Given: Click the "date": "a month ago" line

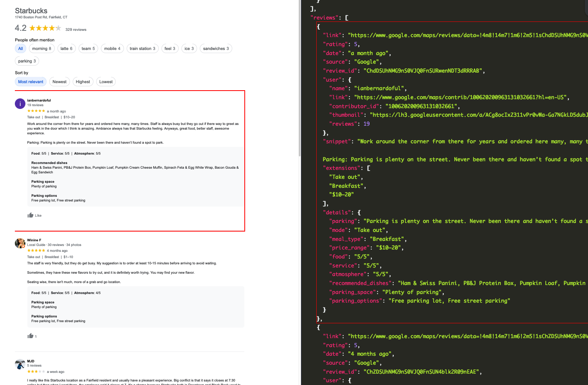Looking at the screenshot, I should click(x=357, y=53).
